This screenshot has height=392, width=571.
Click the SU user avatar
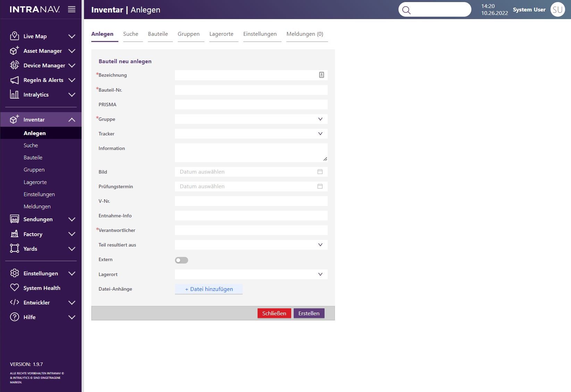pos(557,10)
